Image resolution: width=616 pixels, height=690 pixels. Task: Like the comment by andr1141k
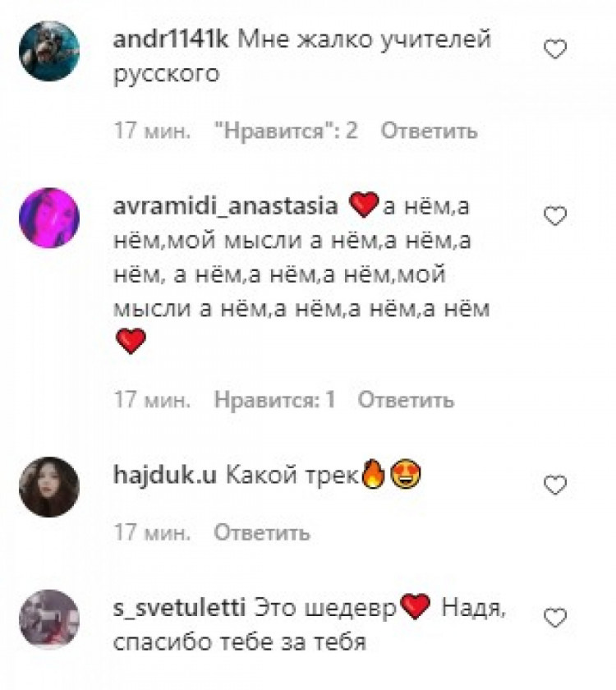click(555, 48)
